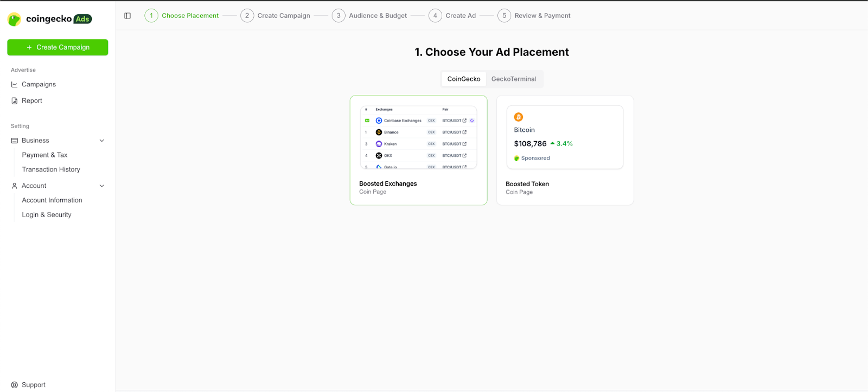868x392 pixels.
Task: Click Boosted Exchanges title text
Action: (x=388, y=184)
